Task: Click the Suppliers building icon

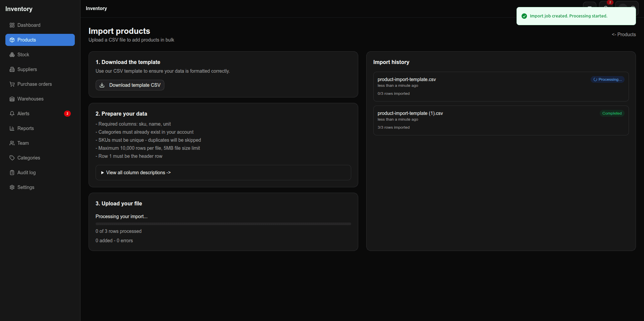Action: click(x=12, y=69)
